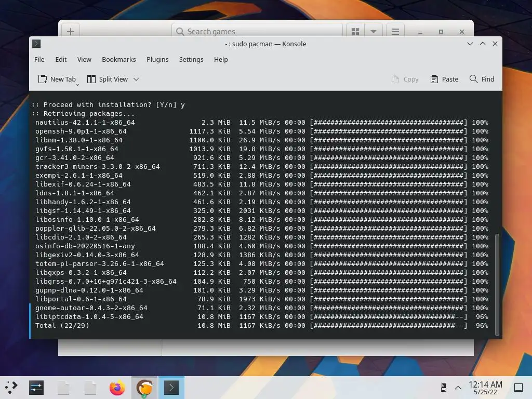Switch to the Lutris taskbar entry
Image resolution: width=532 pixels, height=399 pixels.
(x=144, y=388)
